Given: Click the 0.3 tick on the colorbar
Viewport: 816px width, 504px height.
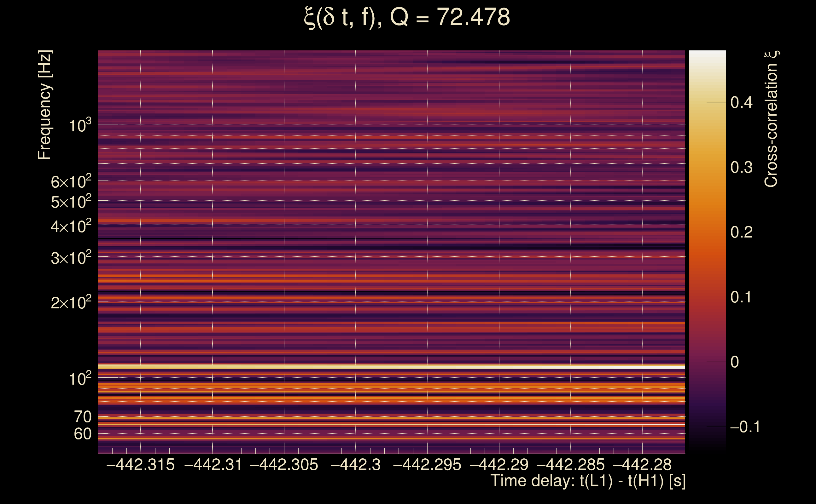Looking at the screenshot, I should [741, 167].
